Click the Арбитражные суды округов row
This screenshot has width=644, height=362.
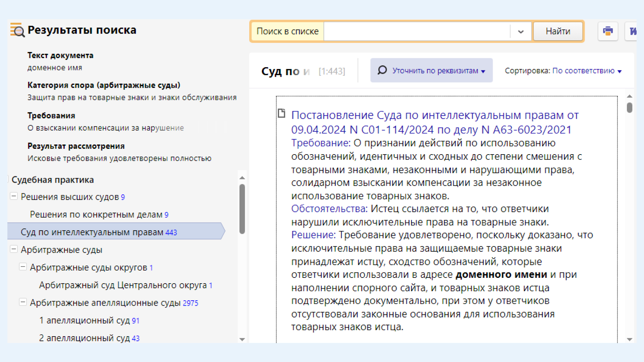pos(91,267)
